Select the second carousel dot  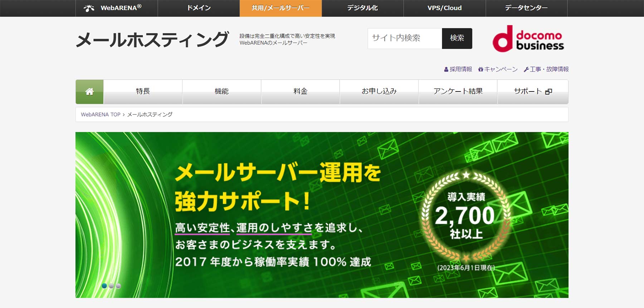111,286
